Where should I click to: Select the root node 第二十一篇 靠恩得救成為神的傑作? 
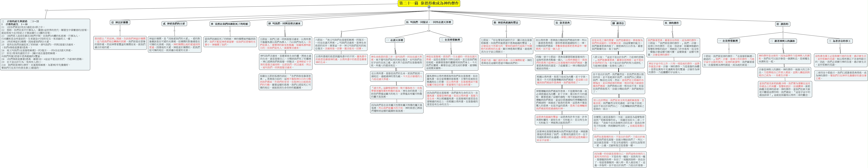(429, 3)
